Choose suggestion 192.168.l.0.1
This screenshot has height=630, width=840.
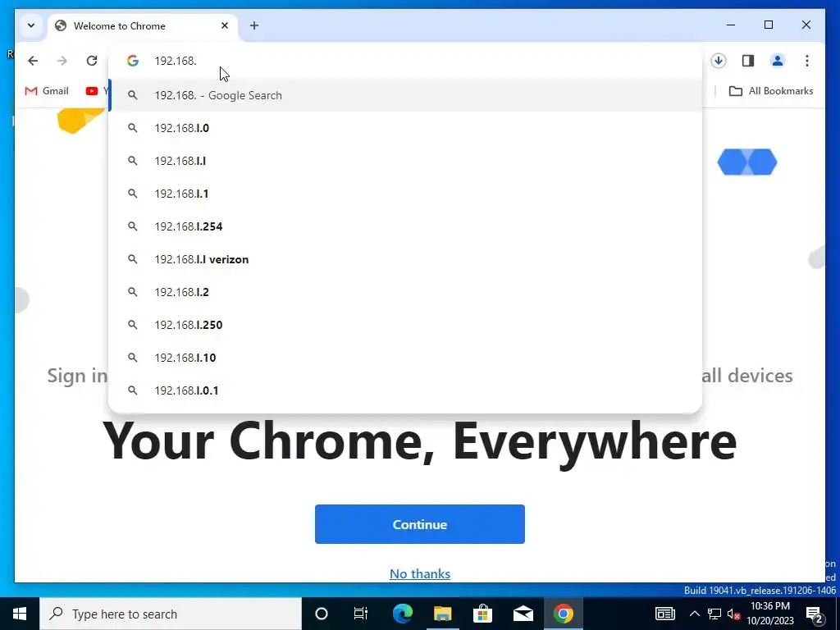click(x=404, y=390)
